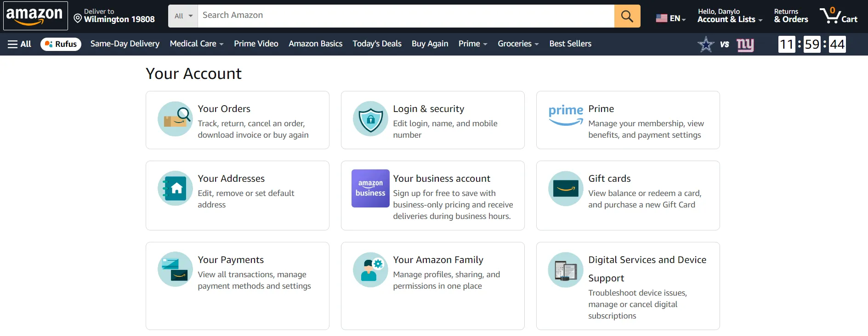Image resolution: width=868 pixels, height=336 pixels.
Task: Open the EN language selector
Action: (x=670, y=18)
